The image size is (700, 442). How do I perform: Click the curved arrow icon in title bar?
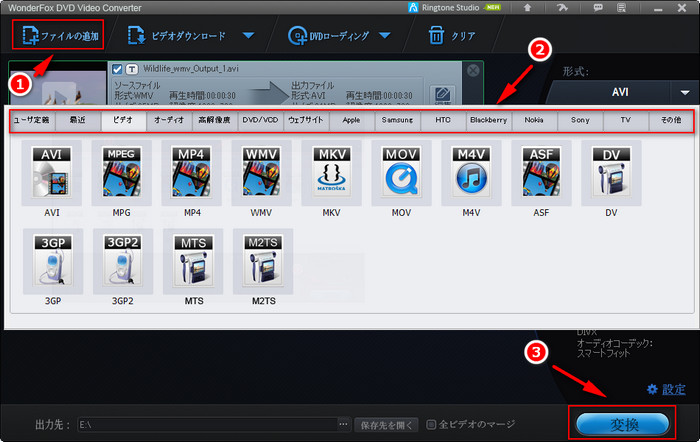(x=562, y=8)
